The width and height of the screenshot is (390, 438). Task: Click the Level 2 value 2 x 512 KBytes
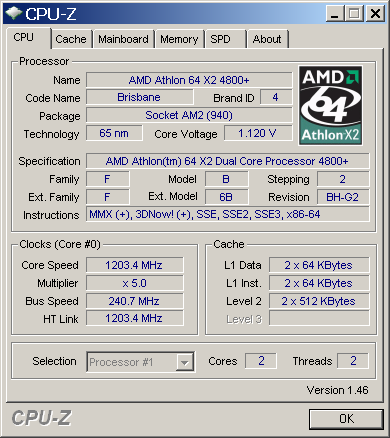[319, 301]
